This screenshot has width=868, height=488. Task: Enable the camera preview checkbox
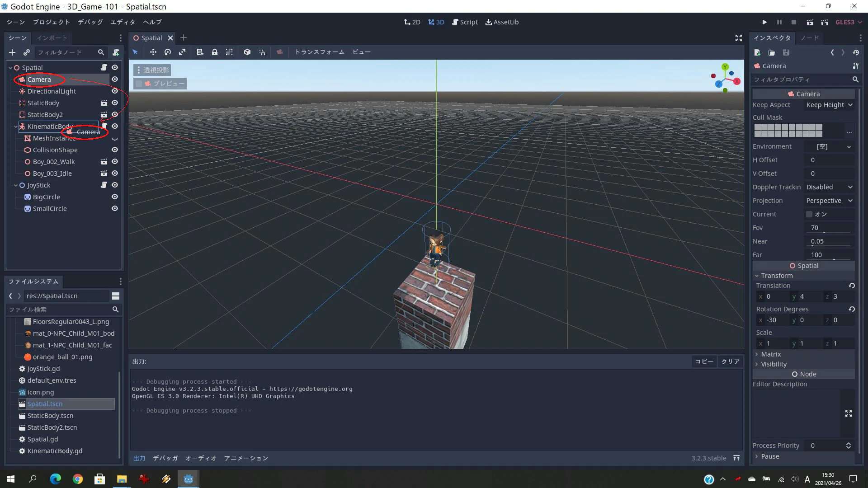click(139, 84)
